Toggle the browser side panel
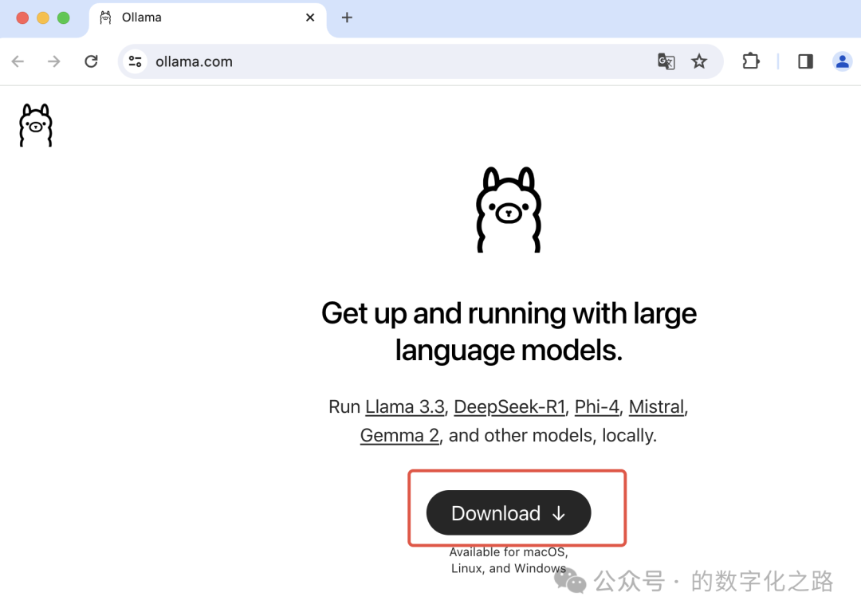 (805, 61)
